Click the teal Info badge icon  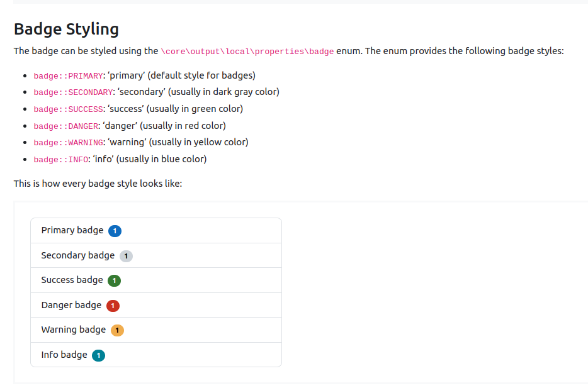coord(99,355)
